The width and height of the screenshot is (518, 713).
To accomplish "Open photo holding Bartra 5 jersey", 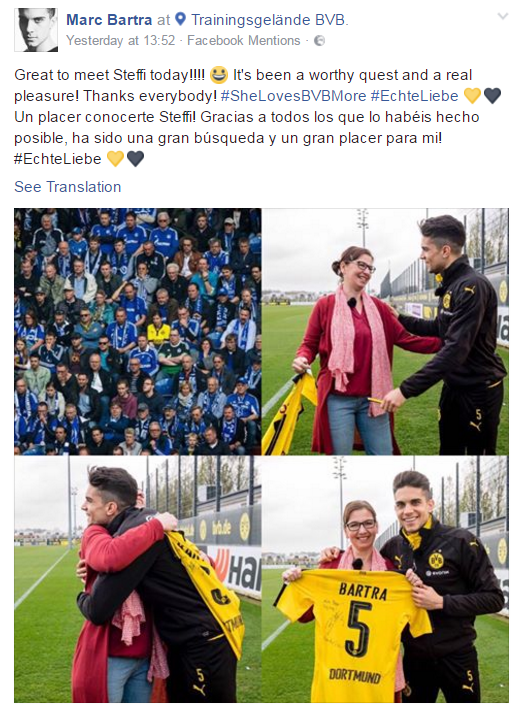I will [386, 579].
